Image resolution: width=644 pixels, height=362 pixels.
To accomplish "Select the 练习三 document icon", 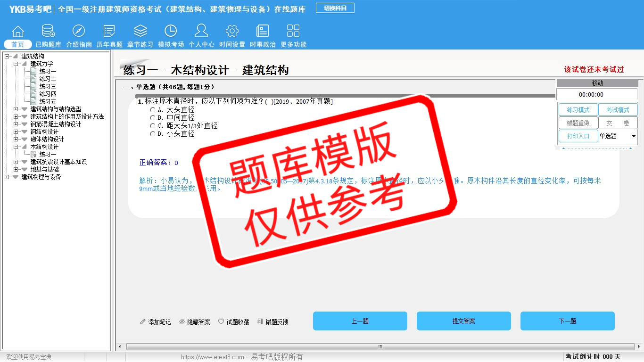I will click(33, 86).
